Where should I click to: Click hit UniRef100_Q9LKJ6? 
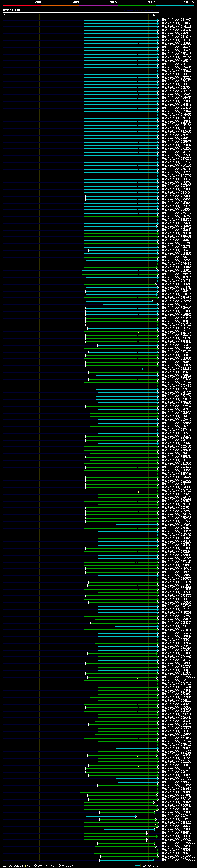pyautogui.click(x=177, y=74)
